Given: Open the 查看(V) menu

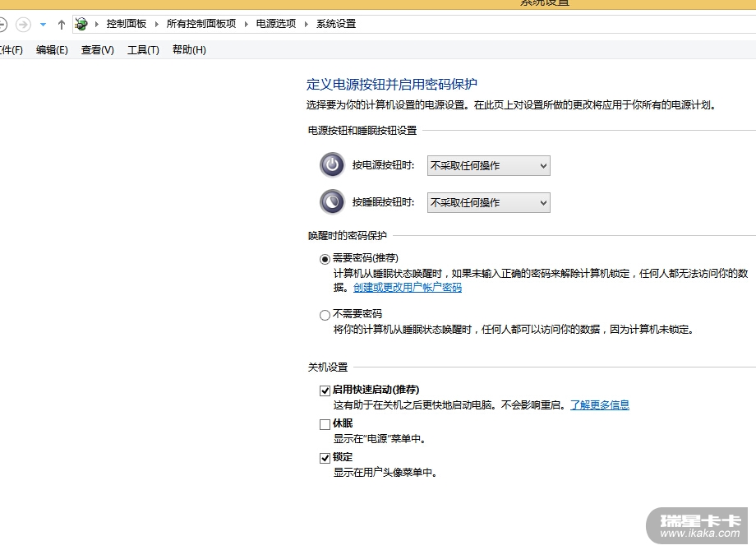Looking at the screenshot, I should click(x=98, y=49).
